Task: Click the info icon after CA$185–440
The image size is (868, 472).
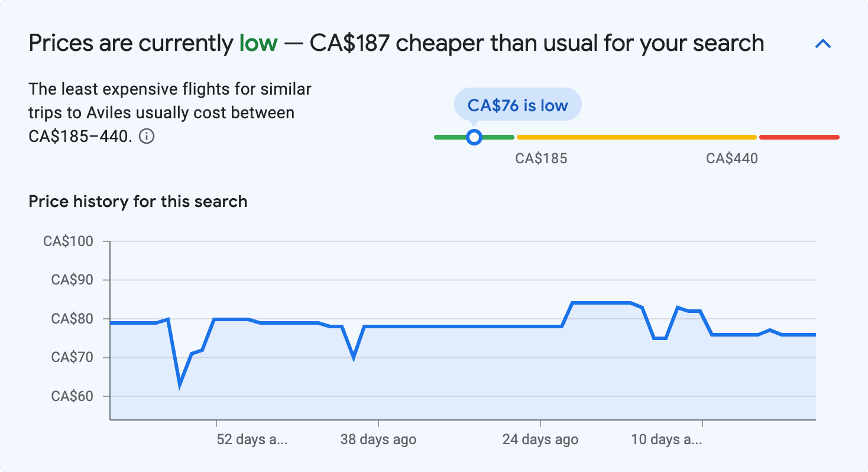Action: pos(147,137)
